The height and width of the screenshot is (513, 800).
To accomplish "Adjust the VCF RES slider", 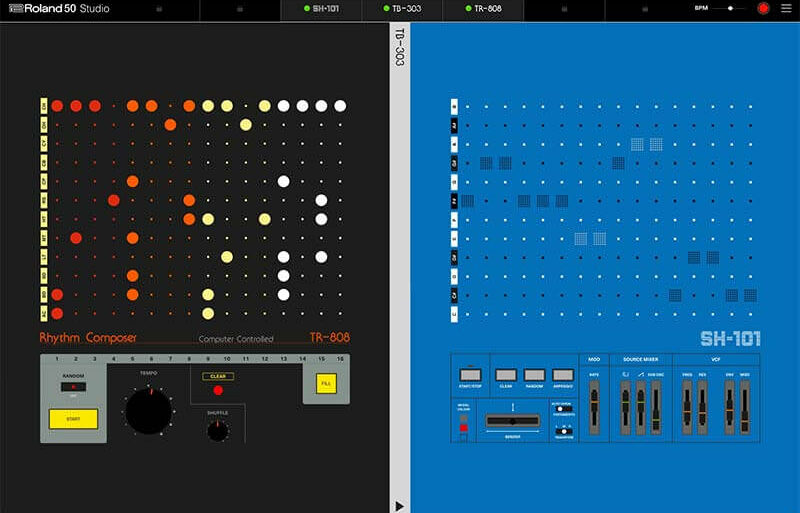I will coord(703,408).
